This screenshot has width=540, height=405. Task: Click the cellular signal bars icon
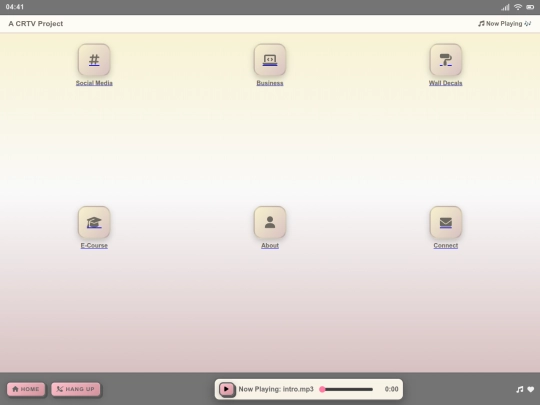tap(505, 7)
